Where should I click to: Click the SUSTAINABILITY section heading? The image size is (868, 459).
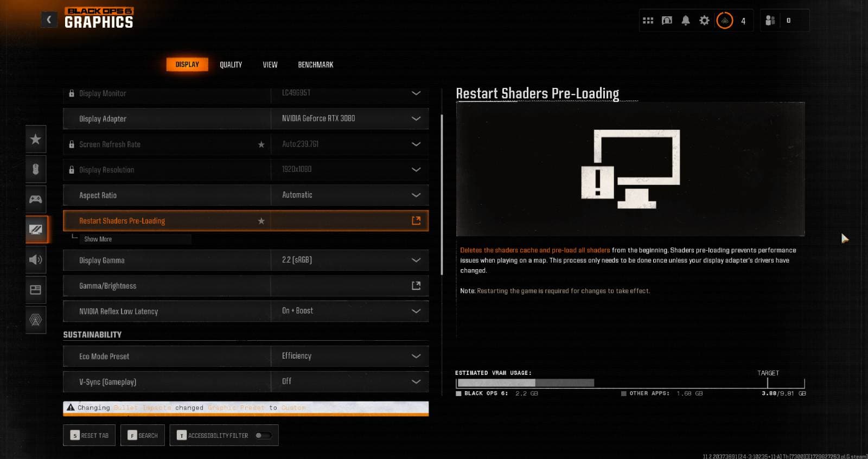click(x=92, y=335)
